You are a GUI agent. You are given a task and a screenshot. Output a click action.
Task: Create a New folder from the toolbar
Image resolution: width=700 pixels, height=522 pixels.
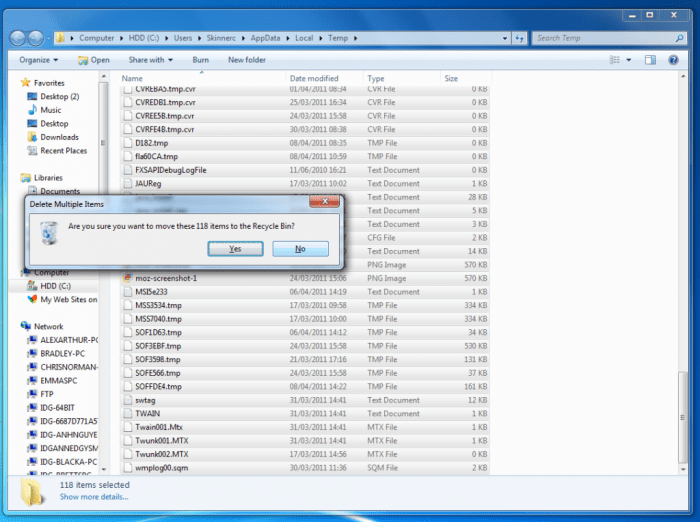pos(247,60)
